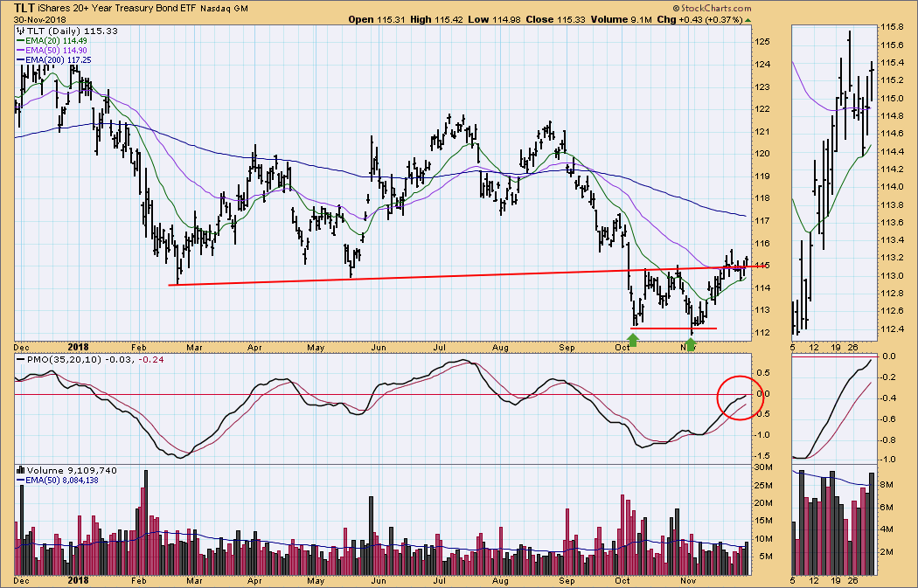Click the 'Low 114.98' value in the header
Viewport: 918px width, 588px height.
tap(495, 19)
